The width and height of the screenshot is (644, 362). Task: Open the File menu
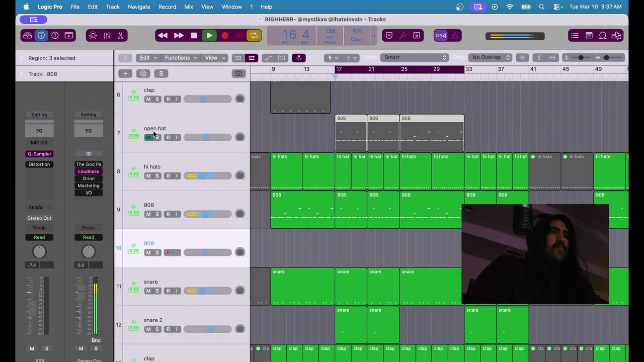(x=75, y=7)
